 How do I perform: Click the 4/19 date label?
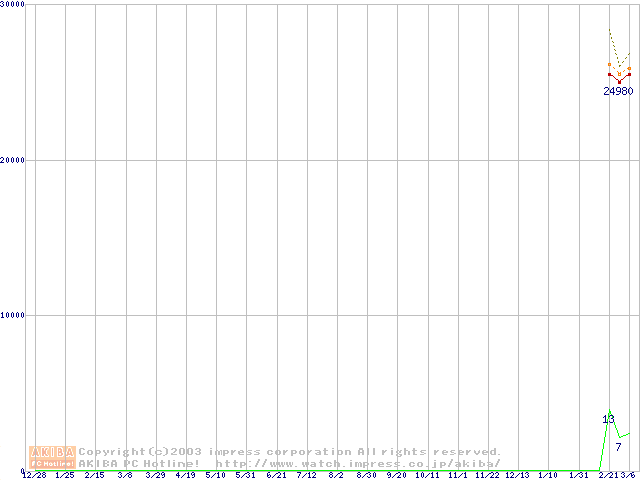pyautogui.click(x=186, y=475)
